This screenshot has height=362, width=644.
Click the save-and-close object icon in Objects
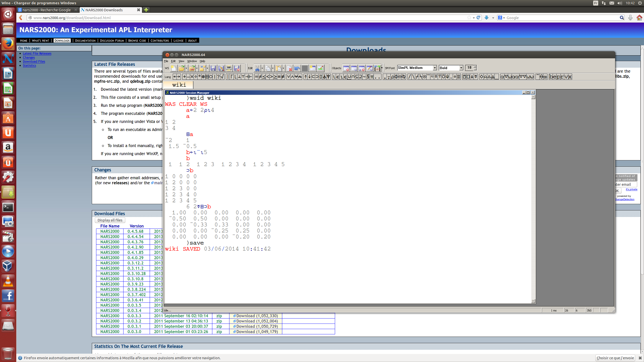tap(362, 68)
